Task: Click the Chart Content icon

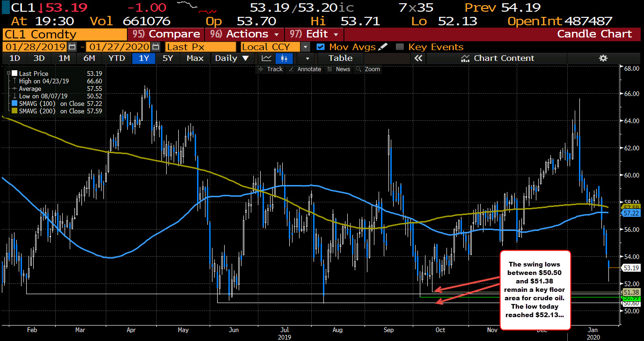Action: (465, 58)
